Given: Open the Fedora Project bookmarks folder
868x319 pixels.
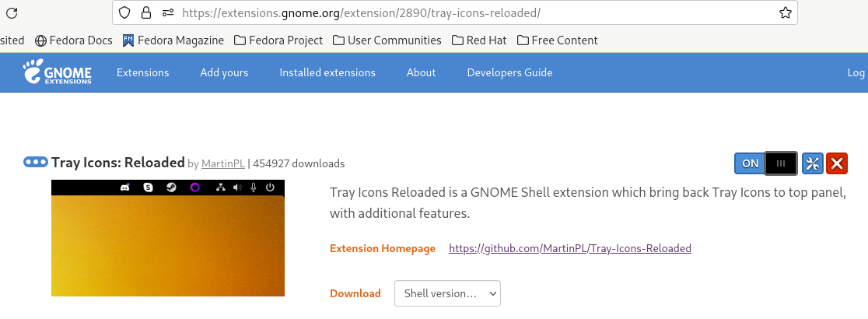Looking at the screenshot, I should point(278,40).
